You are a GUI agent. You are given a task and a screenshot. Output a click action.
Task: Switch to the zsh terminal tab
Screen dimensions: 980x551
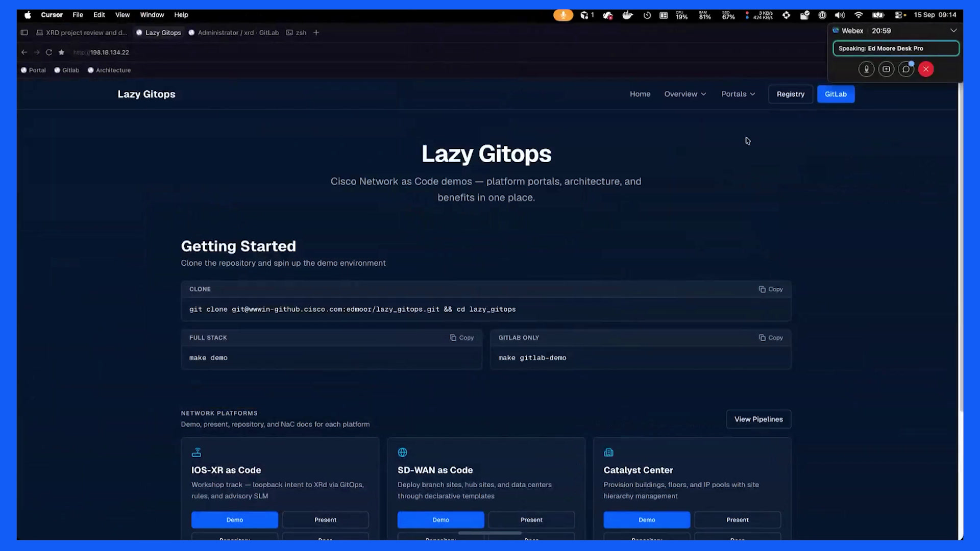[297, 33]
